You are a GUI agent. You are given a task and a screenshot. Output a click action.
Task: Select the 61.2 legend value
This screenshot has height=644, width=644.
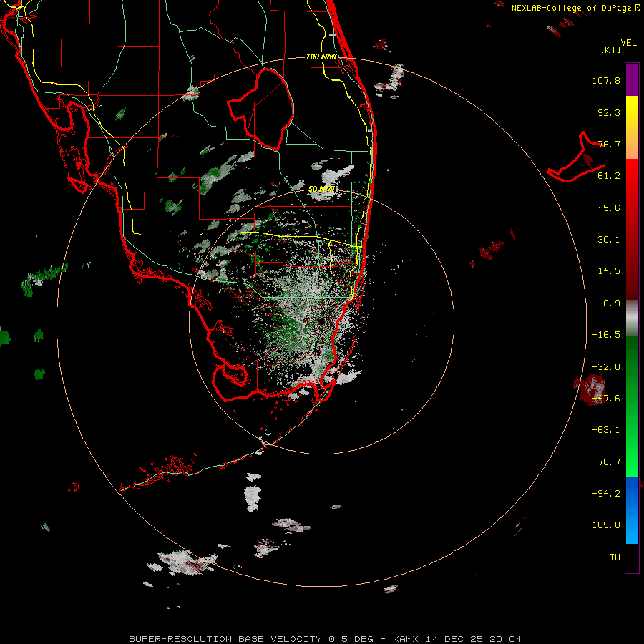coord(609,176)
